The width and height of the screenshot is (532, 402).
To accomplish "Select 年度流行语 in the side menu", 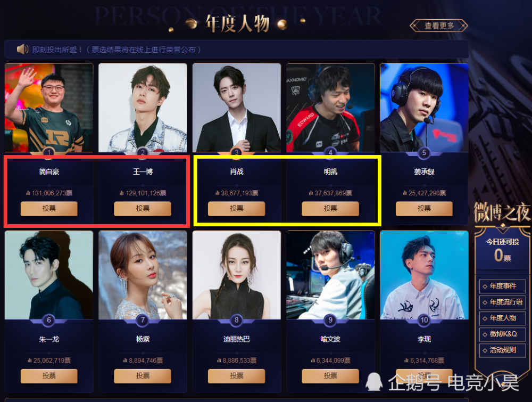I will click(503, 302).
